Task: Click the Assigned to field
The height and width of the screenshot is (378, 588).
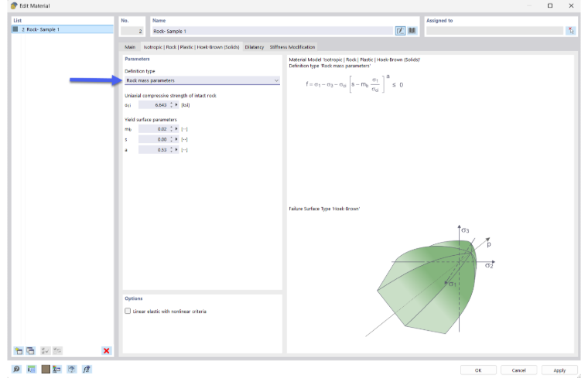Action: coord(494,31)
